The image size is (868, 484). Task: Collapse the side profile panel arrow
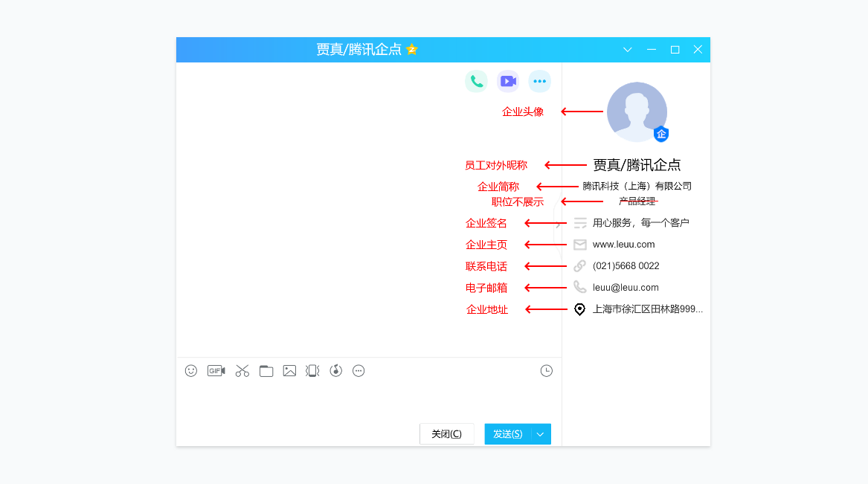558,225
